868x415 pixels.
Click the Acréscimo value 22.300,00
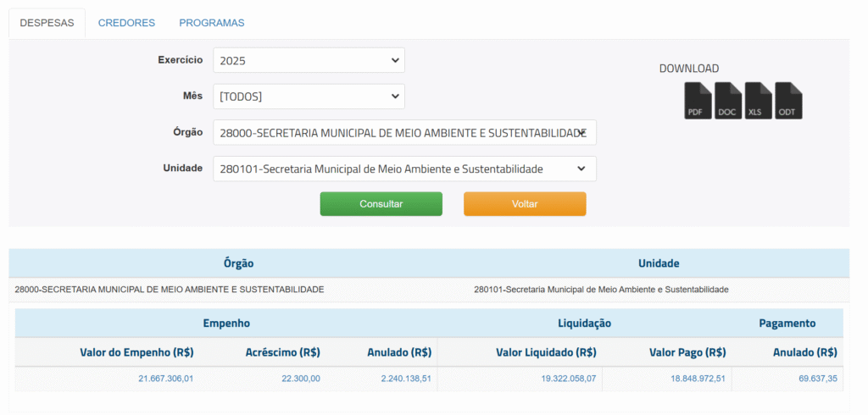click(x=301, y=379)
